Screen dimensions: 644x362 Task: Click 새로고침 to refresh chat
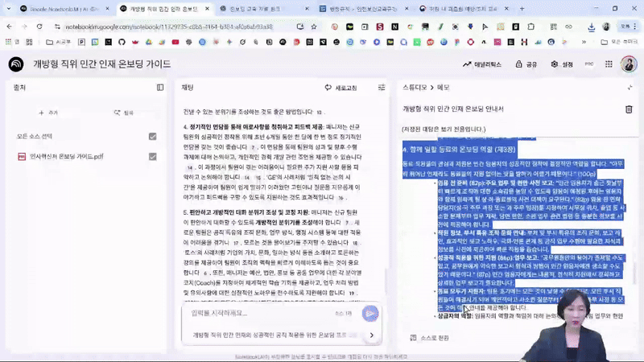click(x=341, y=87)
